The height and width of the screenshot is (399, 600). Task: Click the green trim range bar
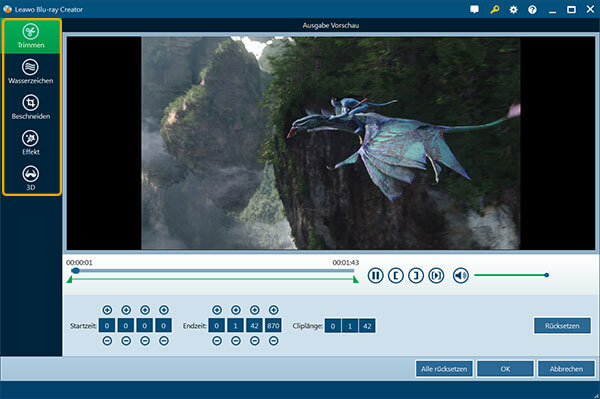click(x=213, y=279)
